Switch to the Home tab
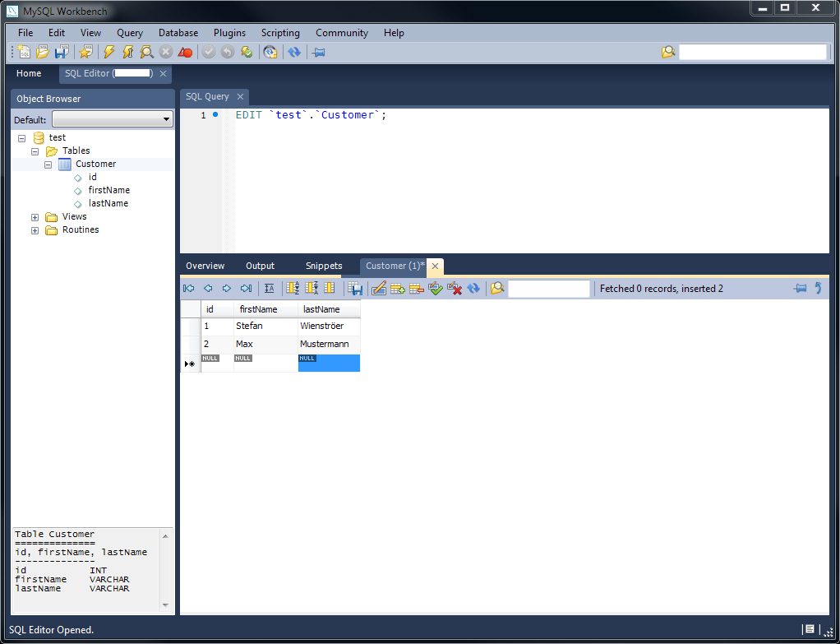The height and width of the screenshot is (644, 840). coord(29,73)
